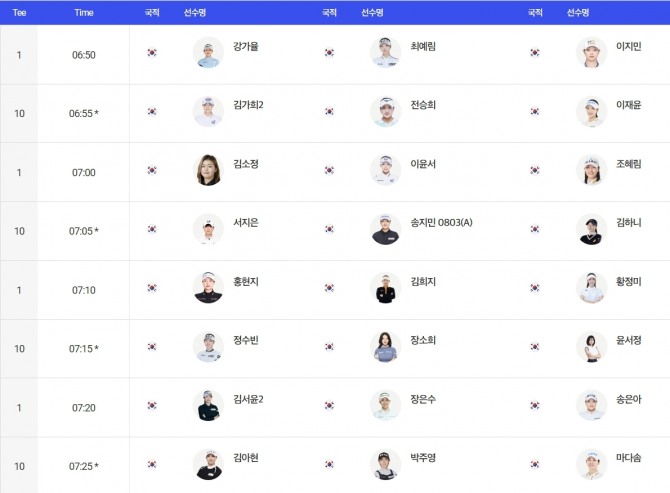The image size is (670, 493).
Task: Open 최예림's player photo
Action: tap(385, 53)
